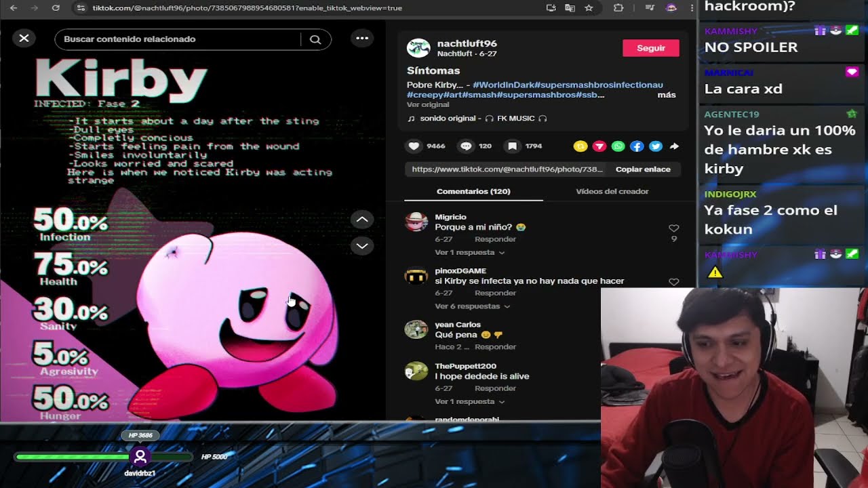The width and height of the screenshot is (868, 488).
Task: Bookmark this page with the star icon
Action: coord(589,7)
